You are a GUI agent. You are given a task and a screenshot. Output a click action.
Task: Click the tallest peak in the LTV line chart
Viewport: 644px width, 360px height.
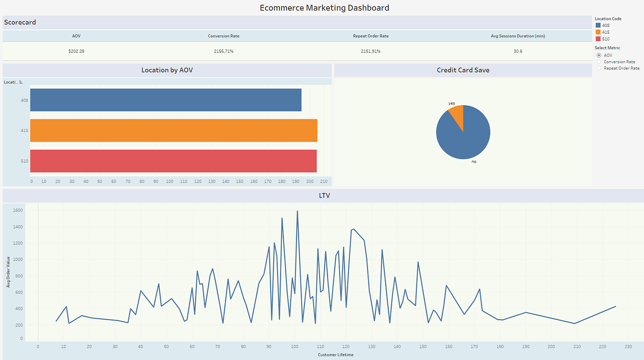(x=298, y=211)
